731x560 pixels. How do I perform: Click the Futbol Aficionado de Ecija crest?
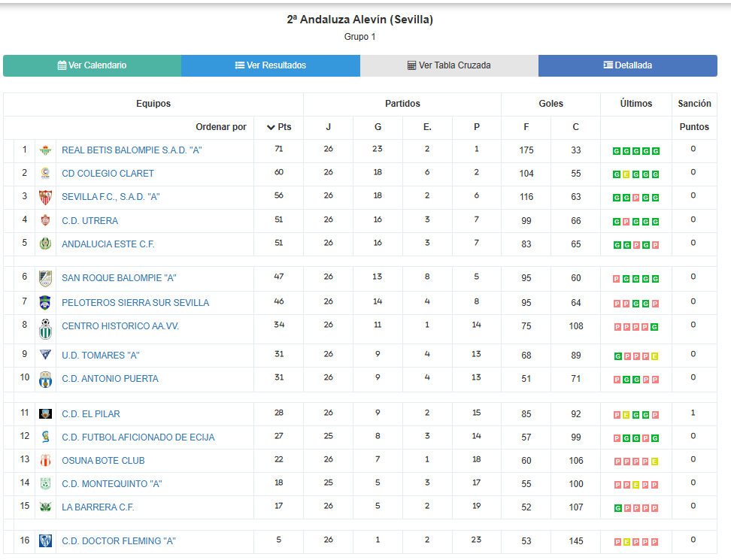pos(45,437)
